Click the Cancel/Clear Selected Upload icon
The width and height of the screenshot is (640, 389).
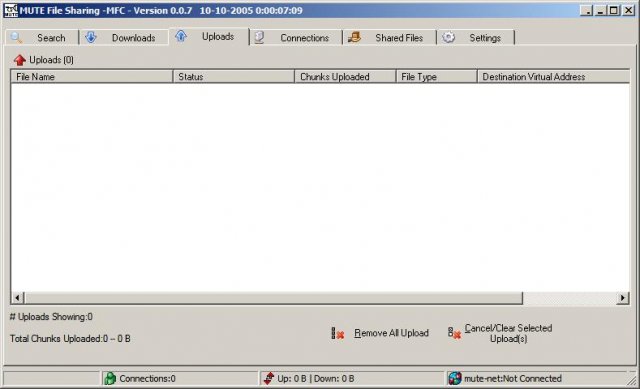click(454, 333)
